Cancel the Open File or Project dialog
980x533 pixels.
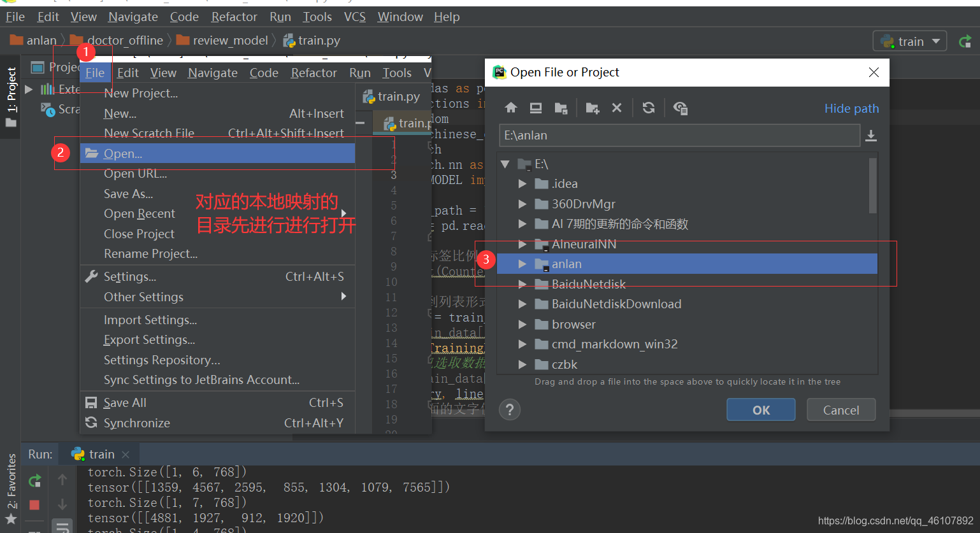pos(840,409)
